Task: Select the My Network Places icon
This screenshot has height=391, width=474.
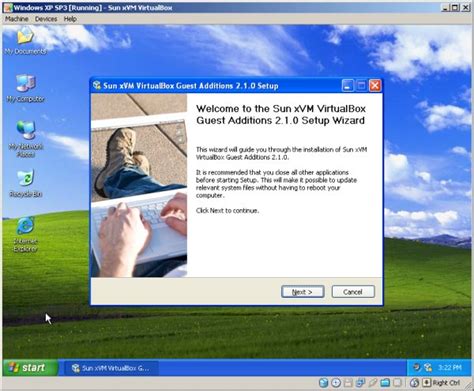Action: coord(25,139)
